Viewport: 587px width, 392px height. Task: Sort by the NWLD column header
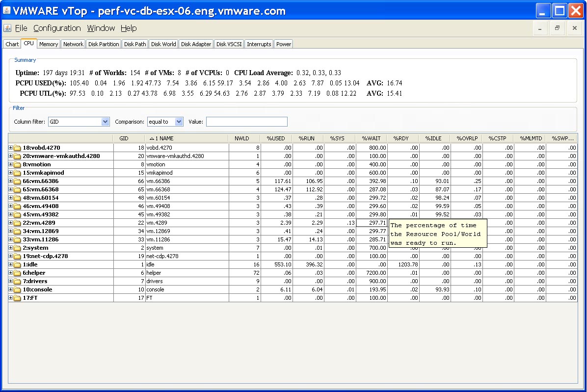click(244, 138)
